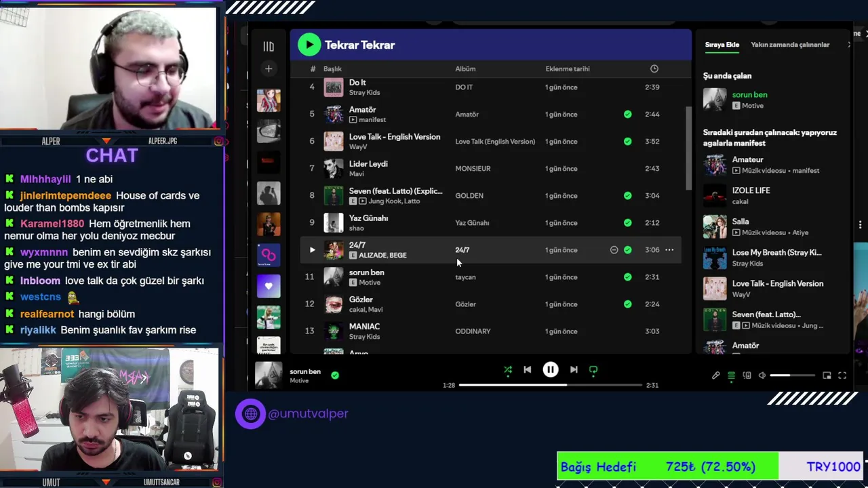This screenshot has width=868, height=488.
Task: Play the Tekrar Tekrar playlist with green play button
Action: tap(309, 45)
